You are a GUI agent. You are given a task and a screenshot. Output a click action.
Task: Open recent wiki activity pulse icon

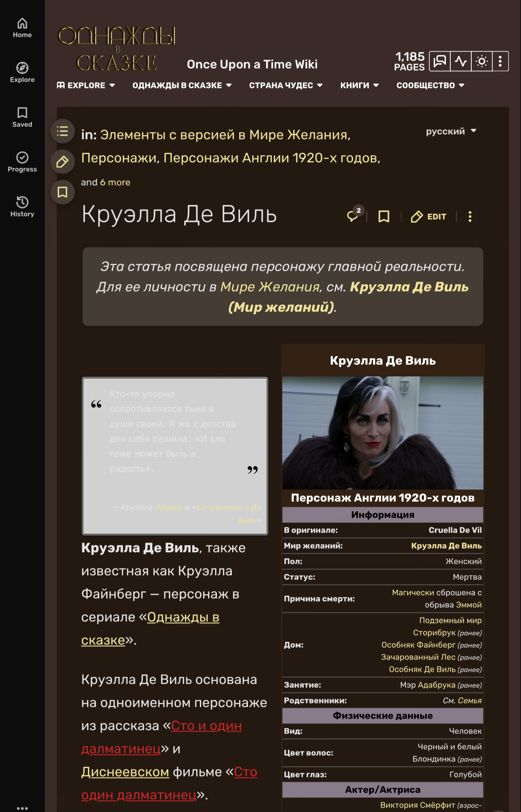(x=461, y=61)
